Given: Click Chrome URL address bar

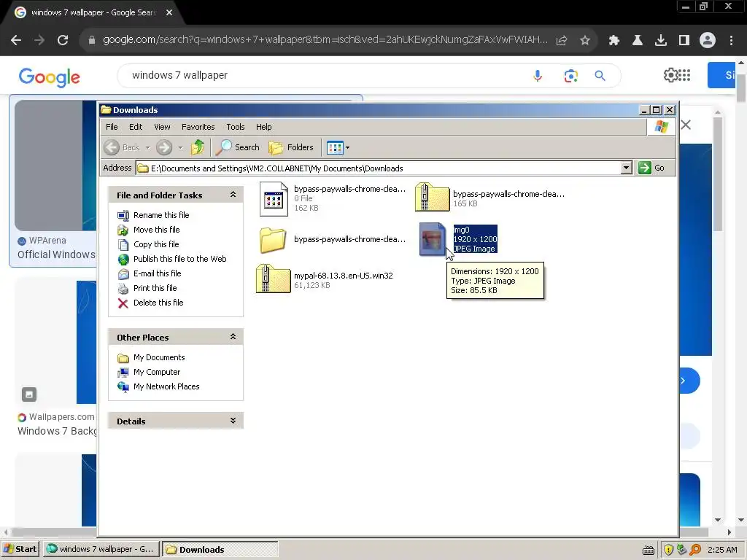Looking at the screenshot, I should pos(324,40).
